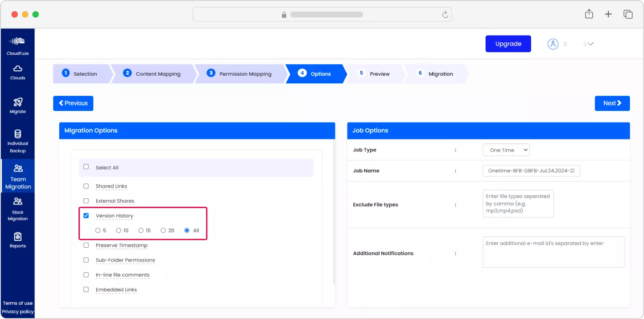Show browser tab overview icon
Image resolution: width=644 pixels, height=319 pixels.
(628, 14)
